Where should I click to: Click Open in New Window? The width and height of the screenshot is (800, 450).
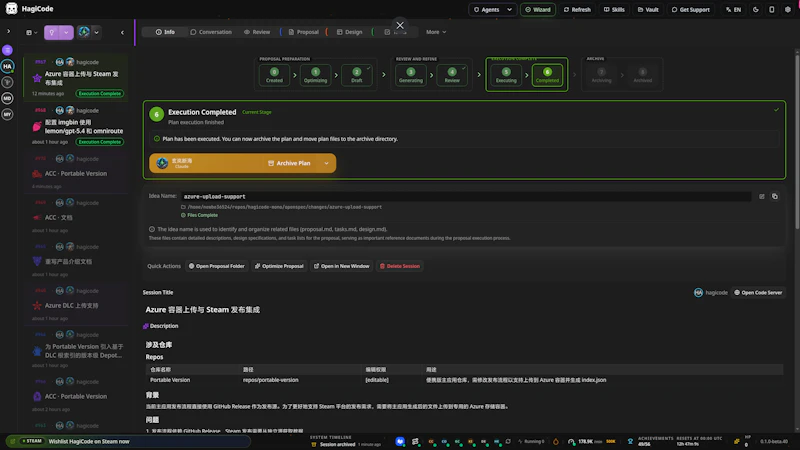(341, 266)
